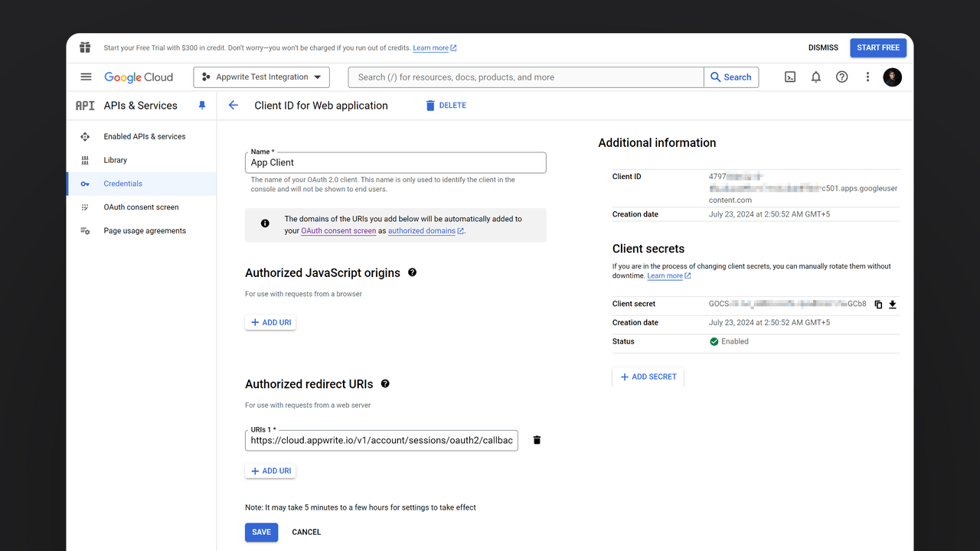Screen dimensions: 980x551
Task: Select Enabled APIs & services
Action: (144, 136)
